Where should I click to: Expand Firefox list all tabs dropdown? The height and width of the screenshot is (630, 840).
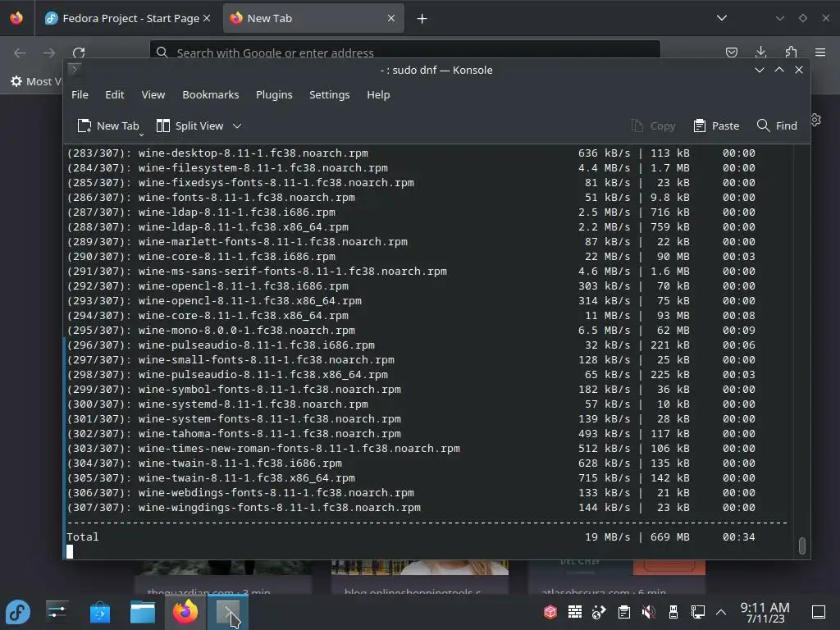[722, 18]
